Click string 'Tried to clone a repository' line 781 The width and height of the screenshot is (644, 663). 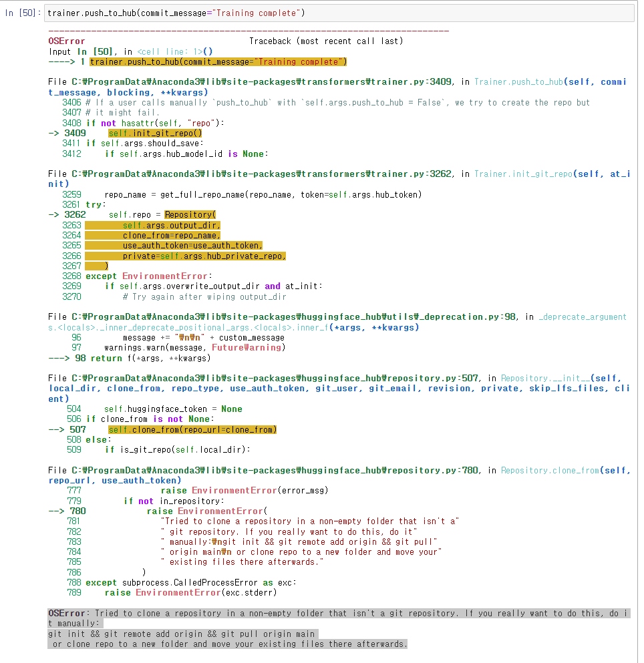pyautogui.click(x=309, y=521)
